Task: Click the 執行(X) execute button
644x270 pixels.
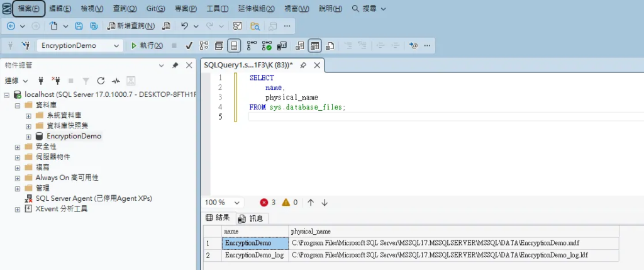Action: point(146,45)
